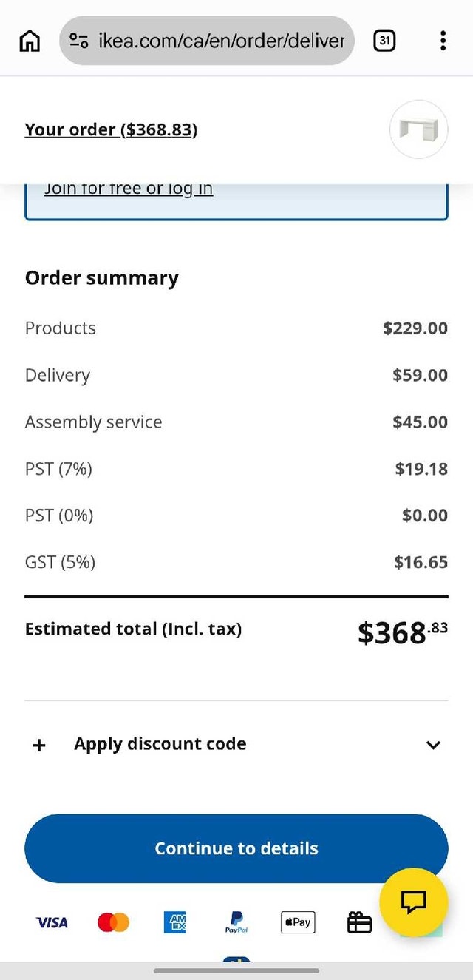Viewport: 473px width, 980px height.
Task: Tap the PayPal payment icon
Action: click(236, 922)
